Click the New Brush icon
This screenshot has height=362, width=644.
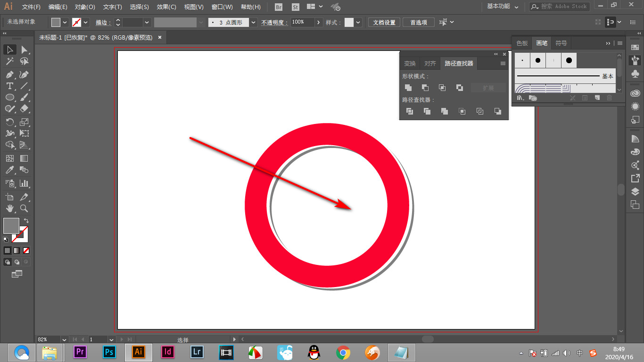coord(597,98)
